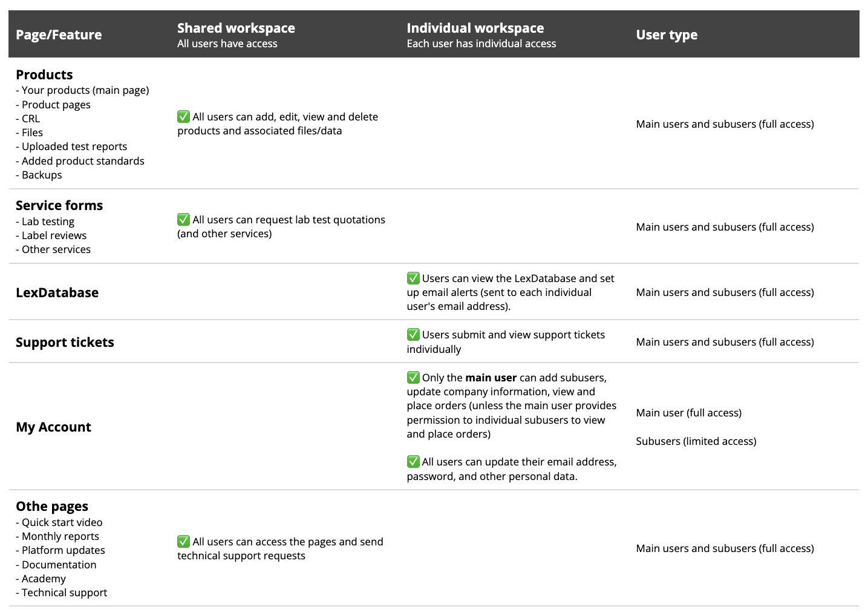Viewport: 868px width, 615px height.
Task: Click the "My Account" row heading
Action: (x=53, y=427)
